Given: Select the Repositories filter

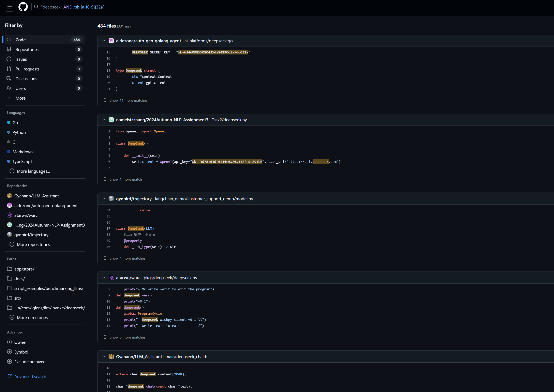Looking at the screenshot, I should pos(45,49).
